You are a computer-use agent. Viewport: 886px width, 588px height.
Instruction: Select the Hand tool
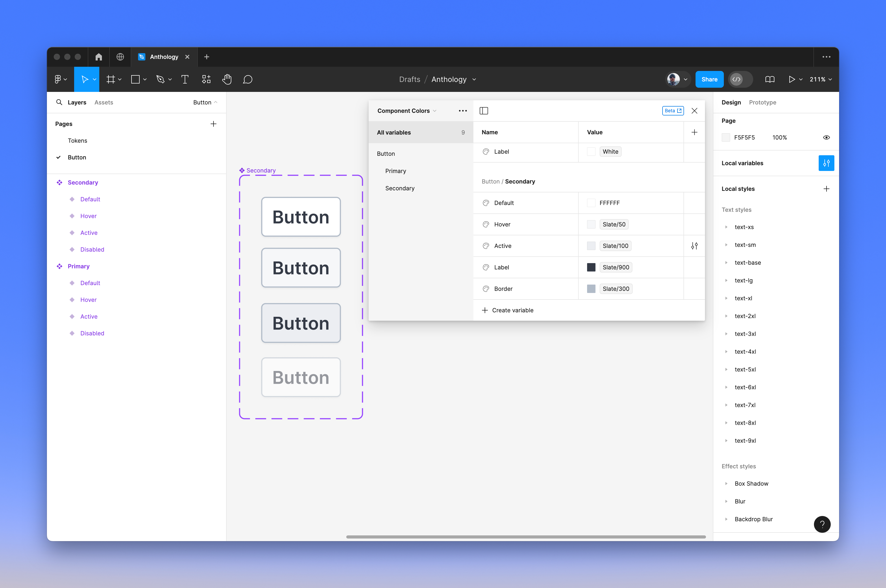point(227,79)
